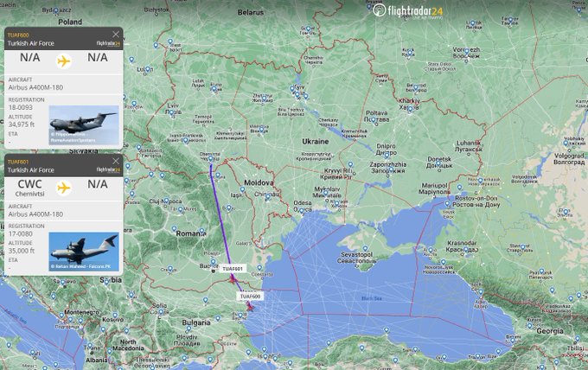Image resolution: width=588 pixels, height=370 pixels.
Task: Click Ivano-Frankivsk airport pin
Action: (x=186, y=141)
